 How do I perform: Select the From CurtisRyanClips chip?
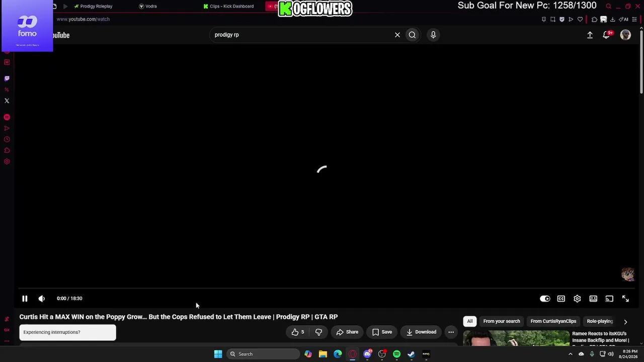click(x=553, y=321)
